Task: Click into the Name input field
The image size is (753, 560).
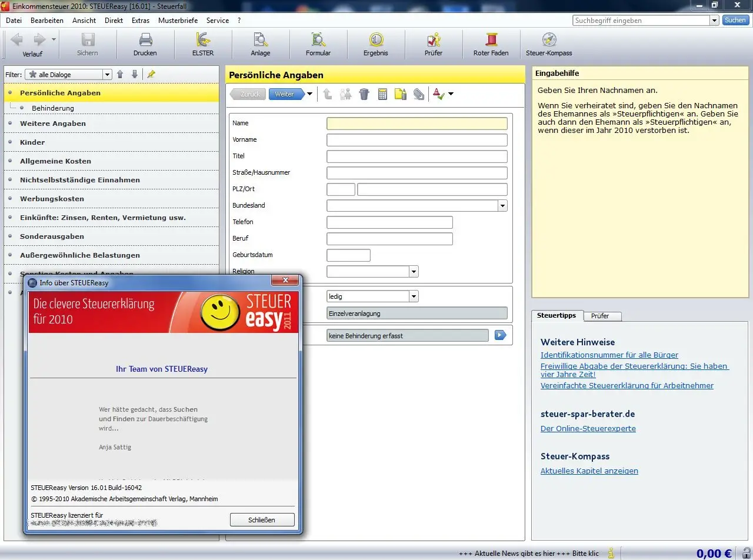Action: coord(417,124)
